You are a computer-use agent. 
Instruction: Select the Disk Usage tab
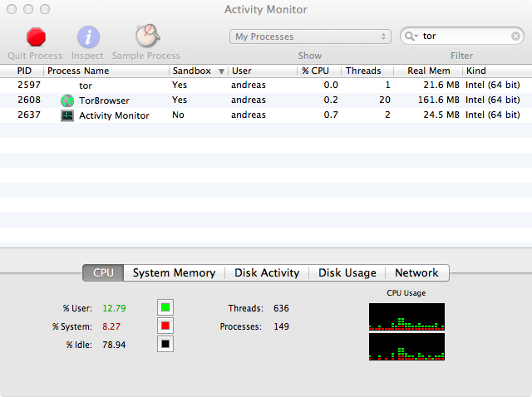347,272
